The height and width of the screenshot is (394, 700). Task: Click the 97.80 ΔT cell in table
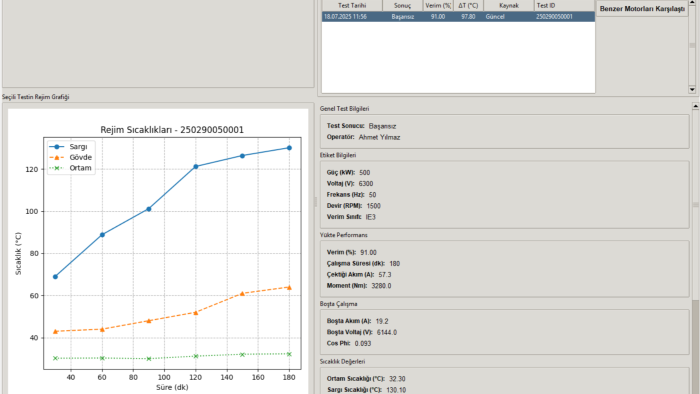[x=468, y=17]
